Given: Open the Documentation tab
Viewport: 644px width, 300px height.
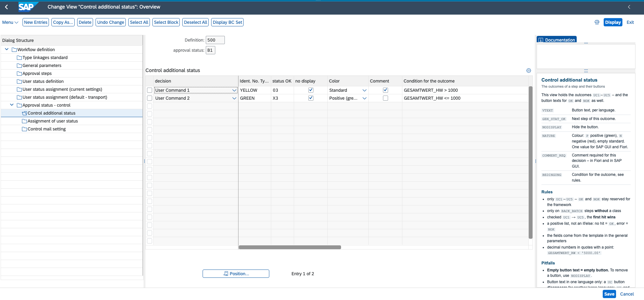Looking at the screenshot, I should pyautogui.click(x=557, y=40).
